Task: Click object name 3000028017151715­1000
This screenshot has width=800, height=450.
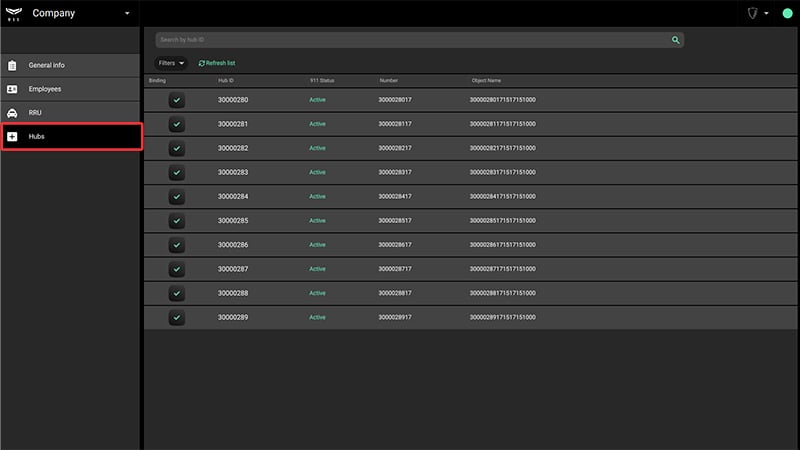Action: pyautogui.click(x=503, y=100)
